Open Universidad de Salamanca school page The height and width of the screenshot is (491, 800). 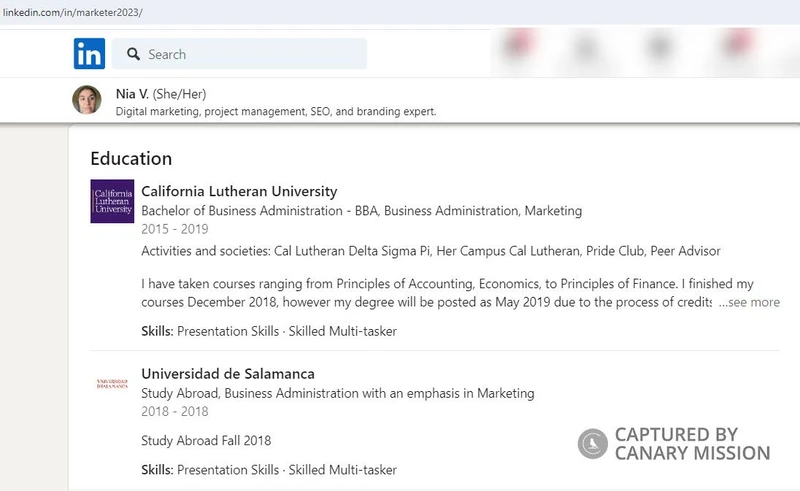tap(228, 374)
